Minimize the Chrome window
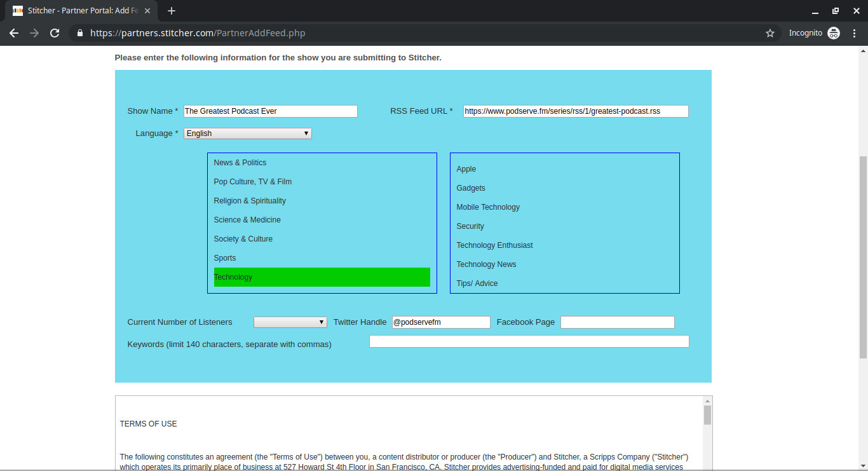Viewport: 868px width, 471px height. point(815,11)
